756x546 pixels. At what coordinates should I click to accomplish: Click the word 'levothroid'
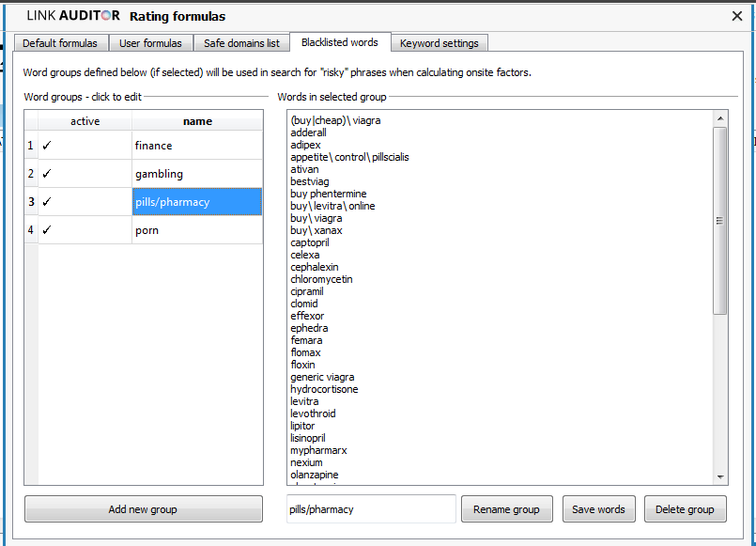(x=313, y=413)
